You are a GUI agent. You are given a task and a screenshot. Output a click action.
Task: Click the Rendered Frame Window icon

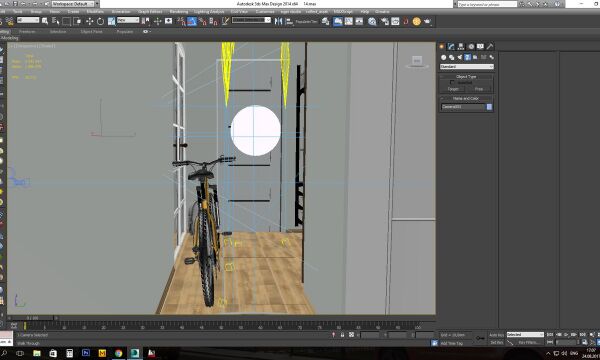395,21
